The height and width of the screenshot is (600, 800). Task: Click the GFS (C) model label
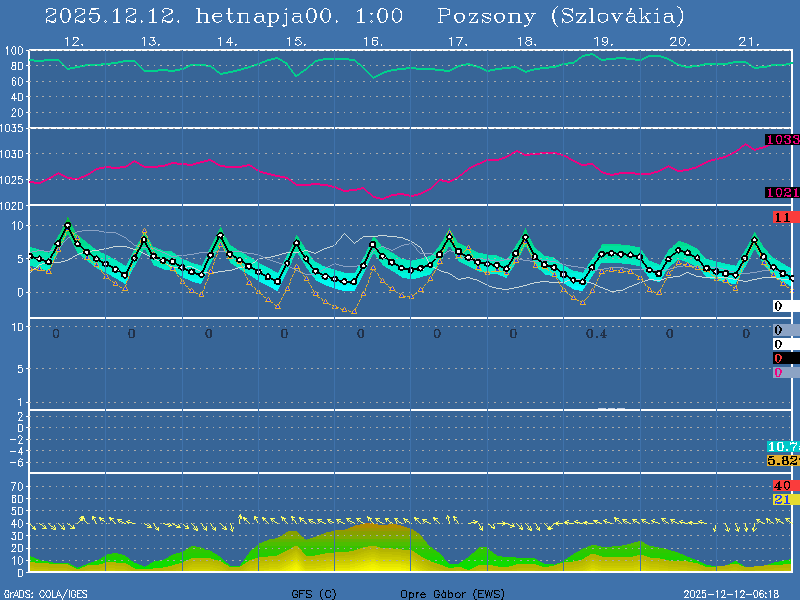coord(314,593)
